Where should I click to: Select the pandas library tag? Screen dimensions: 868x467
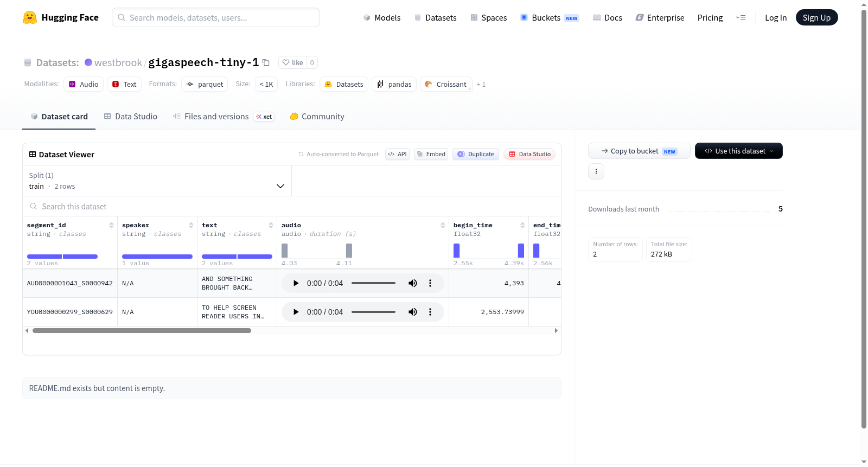coord(394,84)
